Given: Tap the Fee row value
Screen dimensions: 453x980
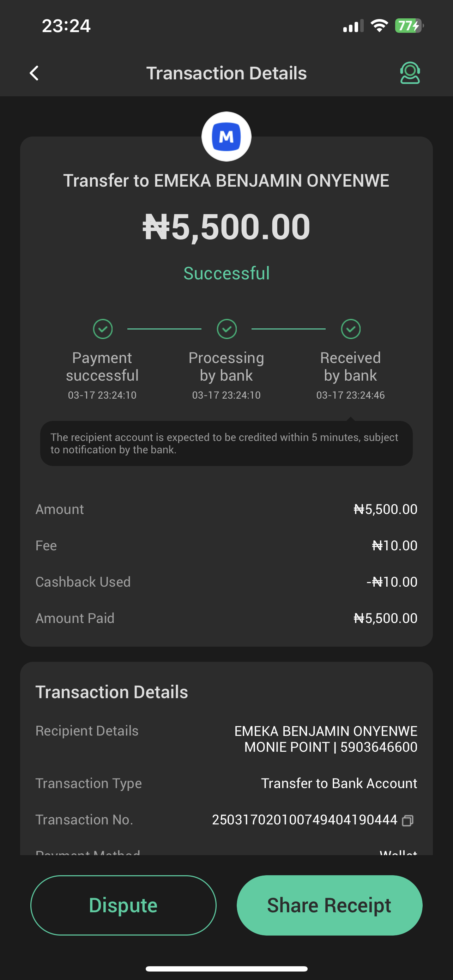Looking at the screenshot, I should 394,545.
